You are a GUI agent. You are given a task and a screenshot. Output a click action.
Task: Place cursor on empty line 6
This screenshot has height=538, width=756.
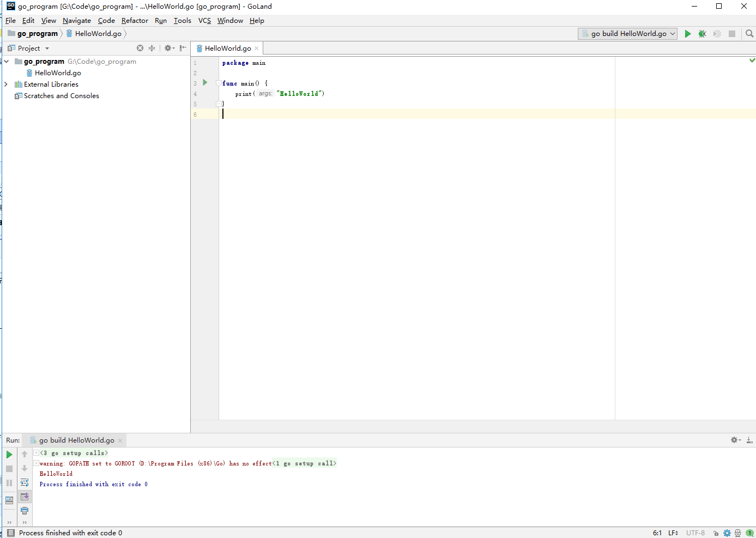point(488,114)
